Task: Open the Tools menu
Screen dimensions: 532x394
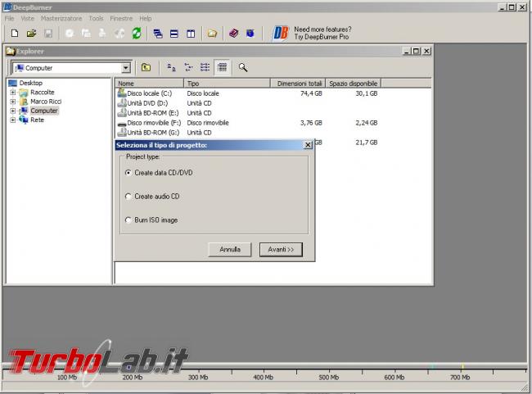Action: (x=96, y=18)
